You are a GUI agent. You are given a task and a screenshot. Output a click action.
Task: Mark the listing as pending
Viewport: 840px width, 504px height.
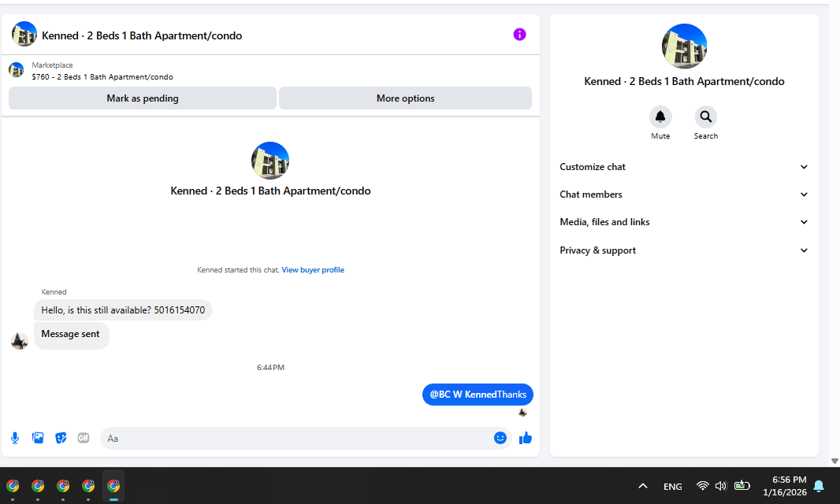point(143,98)
